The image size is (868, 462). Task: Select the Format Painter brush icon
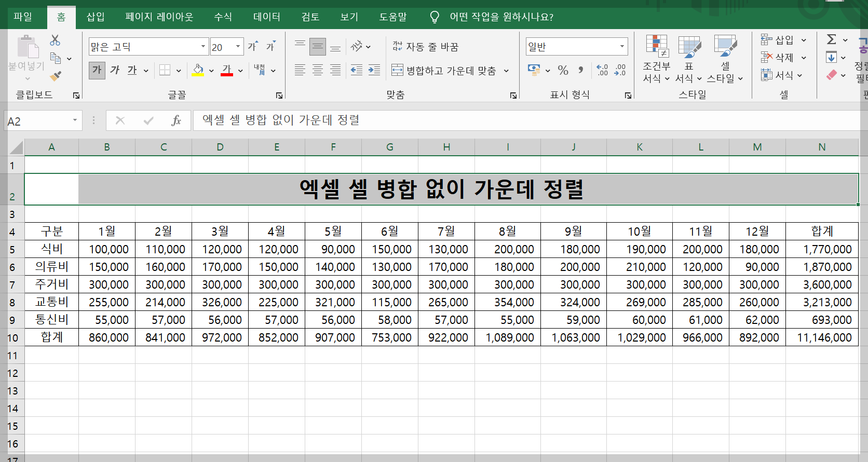[x=56, y=76]
